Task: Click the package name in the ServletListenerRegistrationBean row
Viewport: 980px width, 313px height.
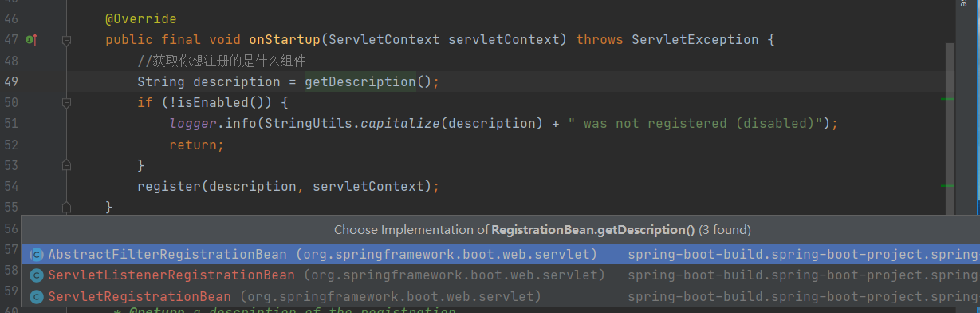Action: 454,275
